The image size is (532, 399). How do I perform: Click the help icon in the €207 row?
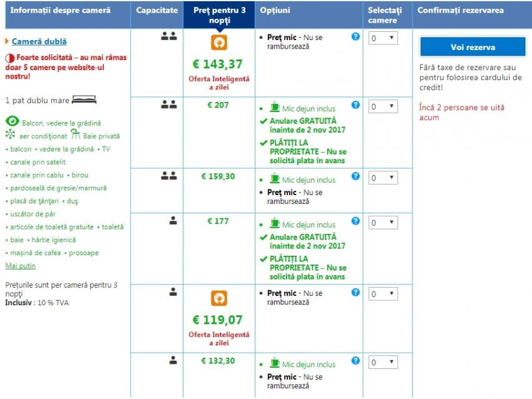click(356, 105)
